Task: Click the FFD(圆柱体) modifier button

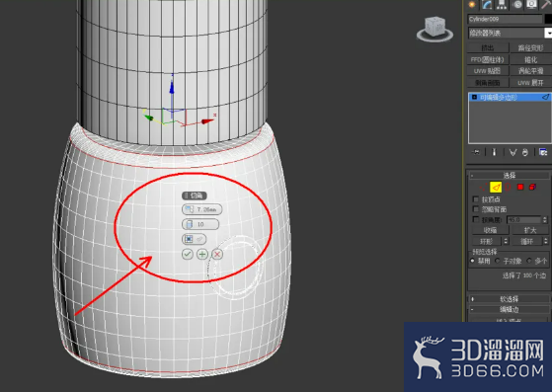Action: click(x=488, y=59)
